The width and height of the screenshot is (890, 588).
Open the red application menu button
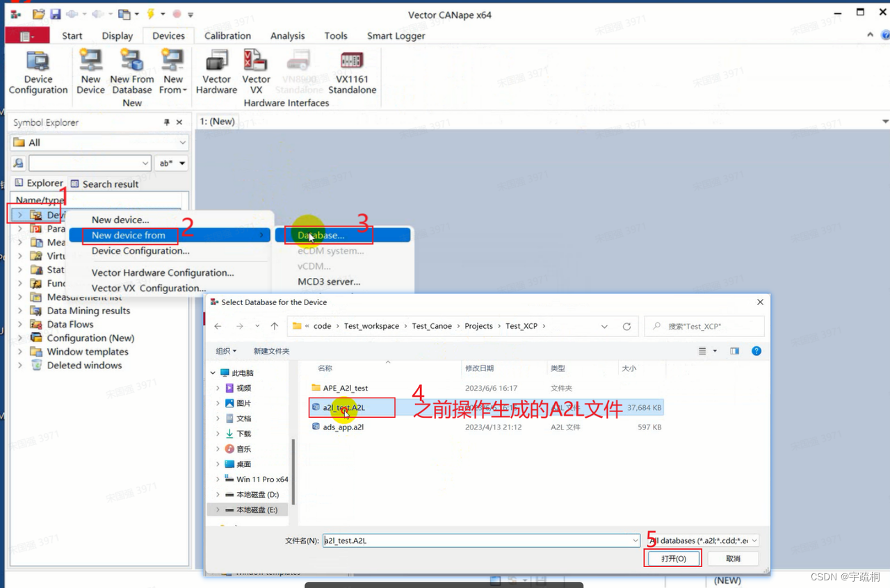(x=27, y=36)
